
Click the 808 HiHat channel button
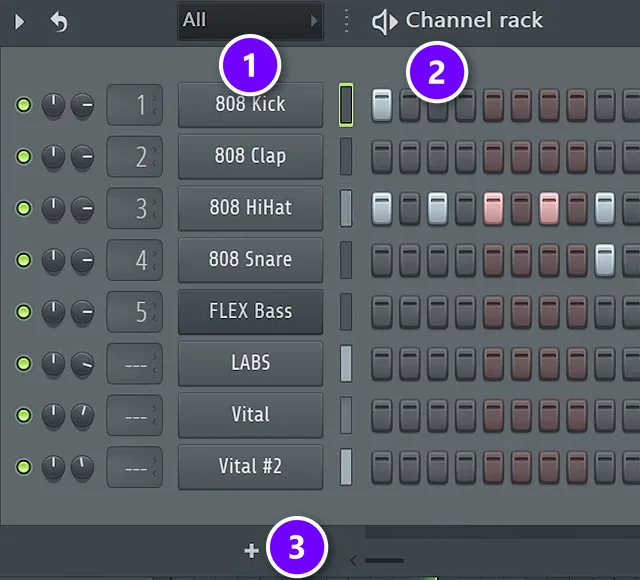point(250,208)
